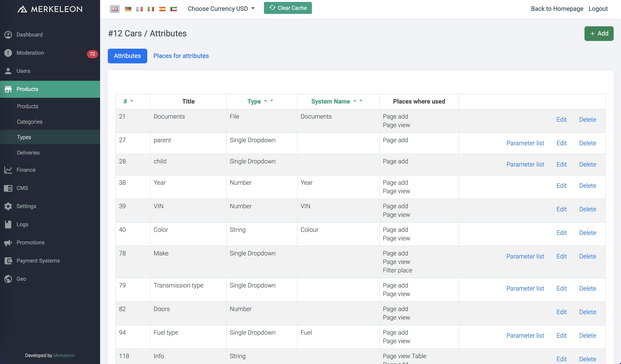This screenshot has height=364, width=621.
Task: Edit the Info attribute
Action: click(x=561, y=359)
